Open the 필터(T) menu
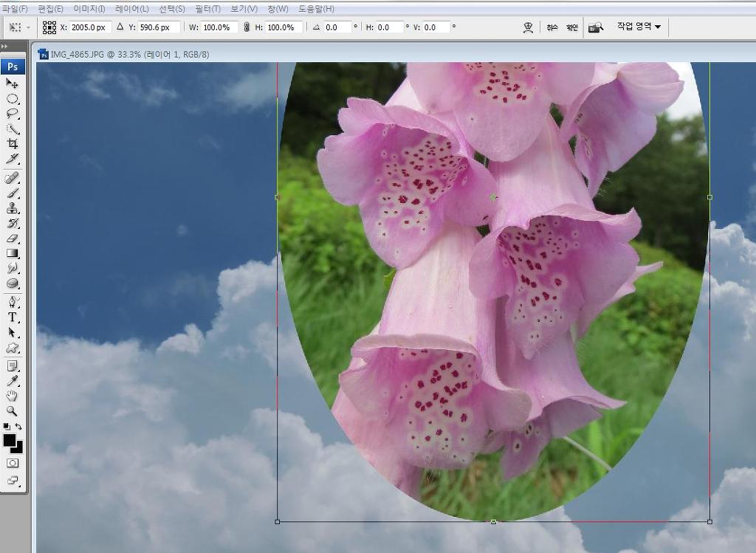756x553 pixels. 207,9
